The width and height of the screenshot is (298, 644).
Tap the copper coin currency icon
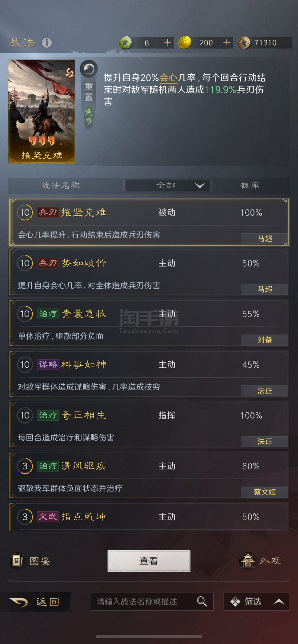click(x=244, y=43)
